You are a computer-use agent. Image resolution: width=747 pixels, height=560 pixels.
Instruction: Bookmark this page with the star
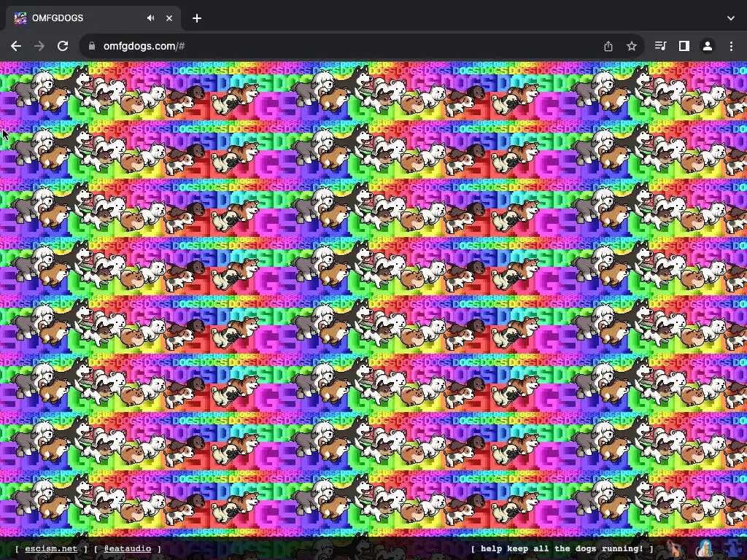632,46
